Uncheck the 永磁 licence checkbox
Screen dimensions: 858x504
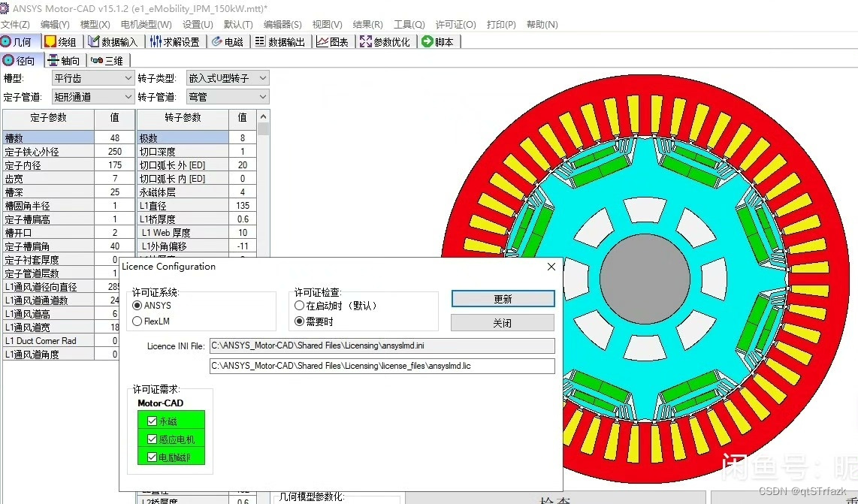pyautogui.click(x=154, y=422)
